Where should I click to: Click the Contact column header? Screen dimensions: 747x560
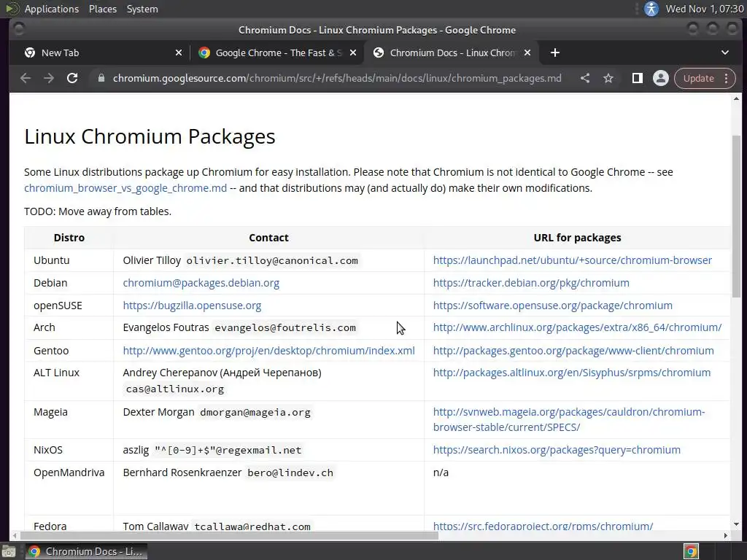click(268, 238)
